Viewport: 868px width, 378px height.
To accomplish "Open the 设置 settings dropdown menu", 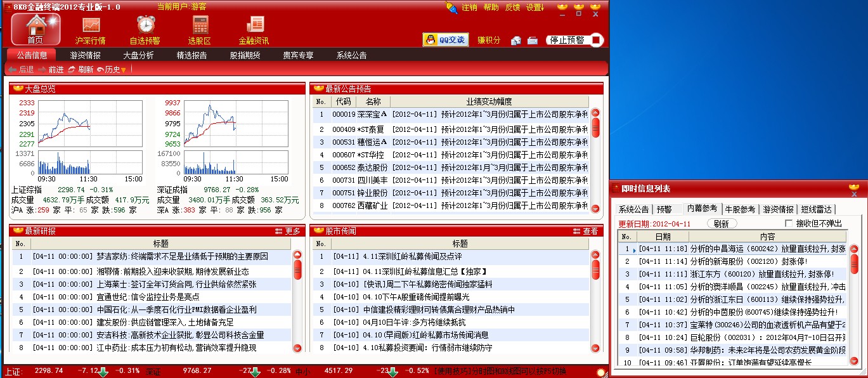I will (x=535, y=8).
